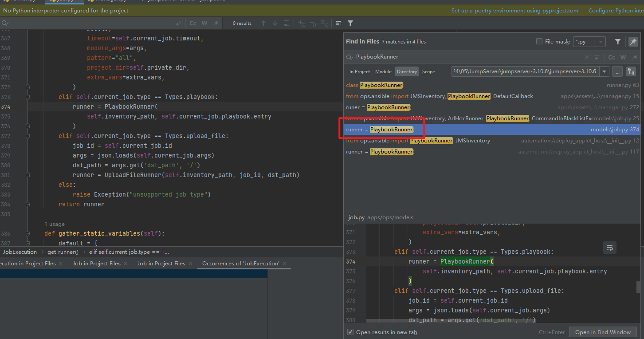Toggle Regex option in Find in Files
644x339 pixels.
(634, 57)
